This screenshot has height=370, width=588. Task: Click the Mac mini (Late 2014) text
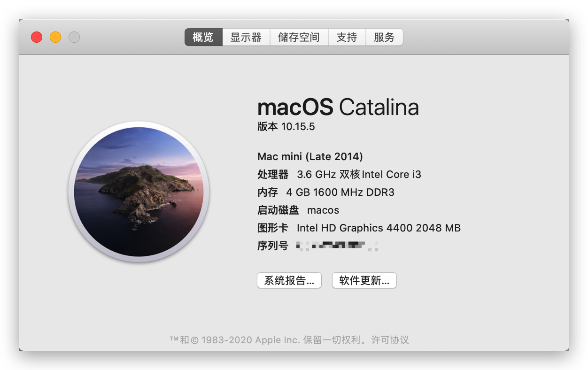(310, 156)
